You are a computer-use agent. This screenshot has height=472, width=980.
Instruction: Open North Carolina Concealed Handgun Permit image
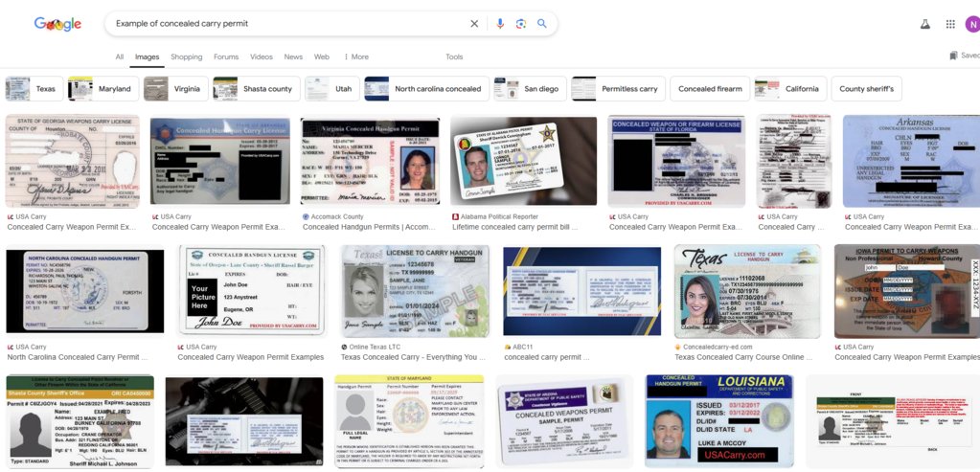click(85, 291)
